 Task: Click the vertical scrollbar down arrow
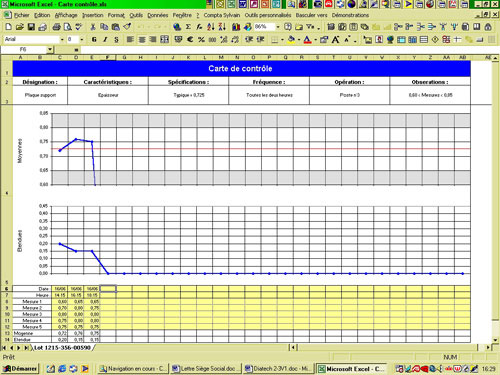click(x=496, y=340)
